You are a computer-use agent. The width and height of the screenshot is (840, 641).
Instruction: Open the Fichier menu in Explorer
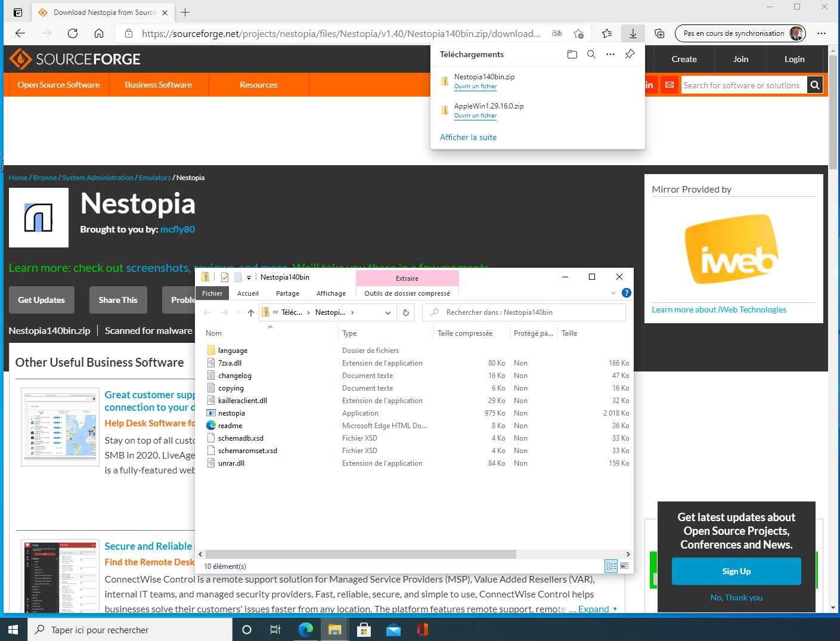tap(212, 293)
